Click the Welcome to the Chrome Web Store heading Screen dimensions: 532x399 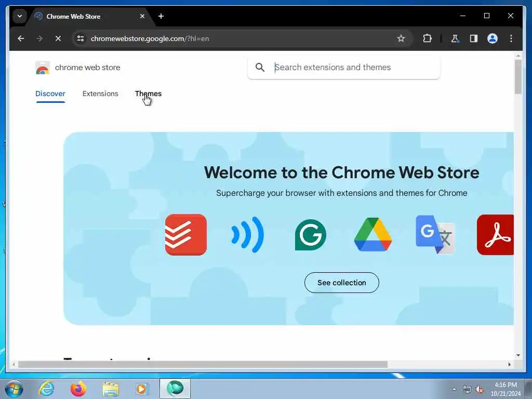point(342,172)
